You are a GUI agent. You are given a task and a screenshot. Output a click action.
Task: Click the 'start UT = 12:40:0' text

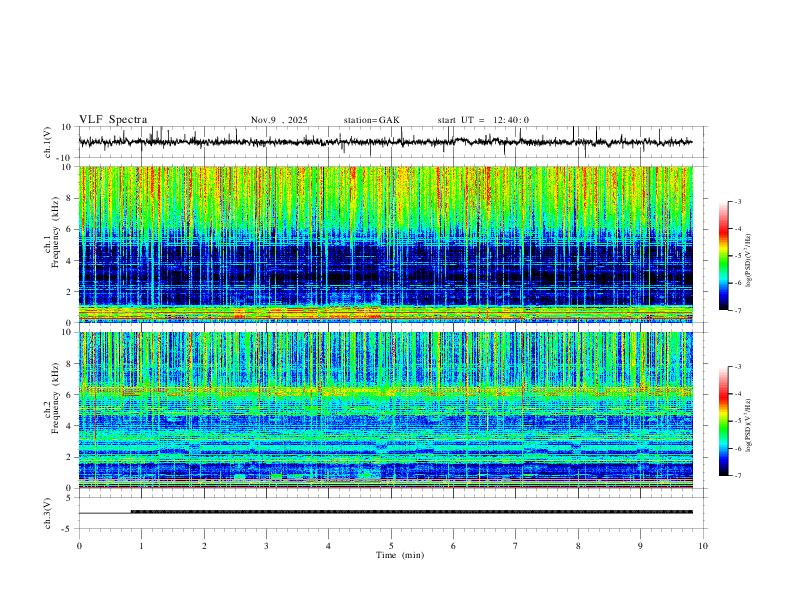483,120
